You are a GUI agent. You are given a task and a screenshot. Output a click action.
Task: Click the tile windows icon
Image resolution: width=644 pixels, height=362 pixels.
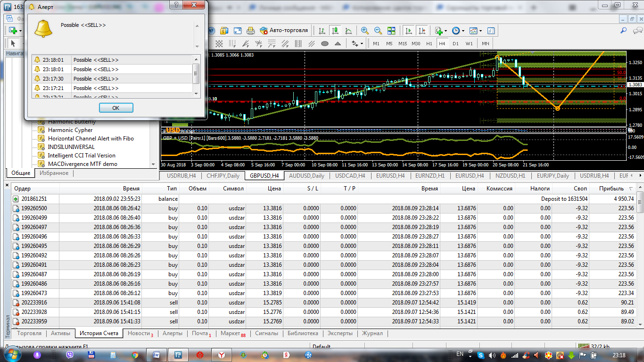pyautogui.click(x=391, y=30)
